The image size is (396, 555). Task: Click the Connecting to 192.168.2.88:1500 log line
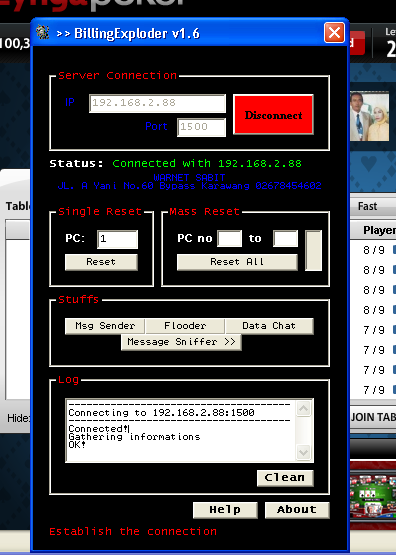pyautogui.click(x=161, y=413)
